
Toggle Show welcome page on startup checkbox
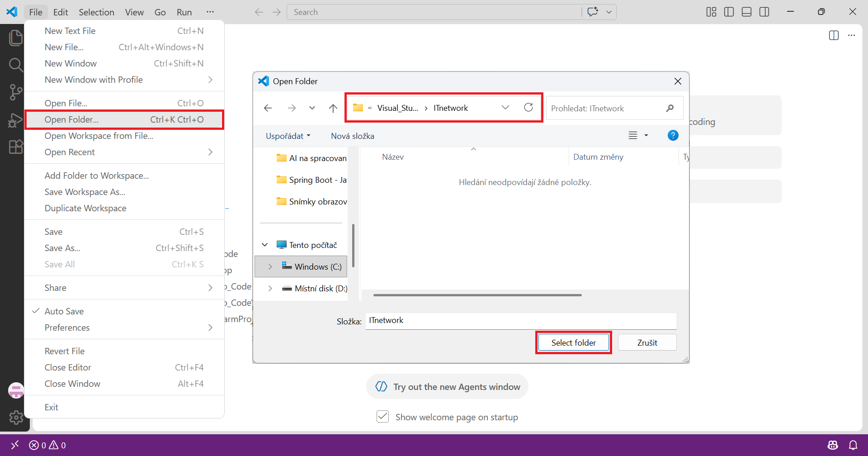point(382,417)
